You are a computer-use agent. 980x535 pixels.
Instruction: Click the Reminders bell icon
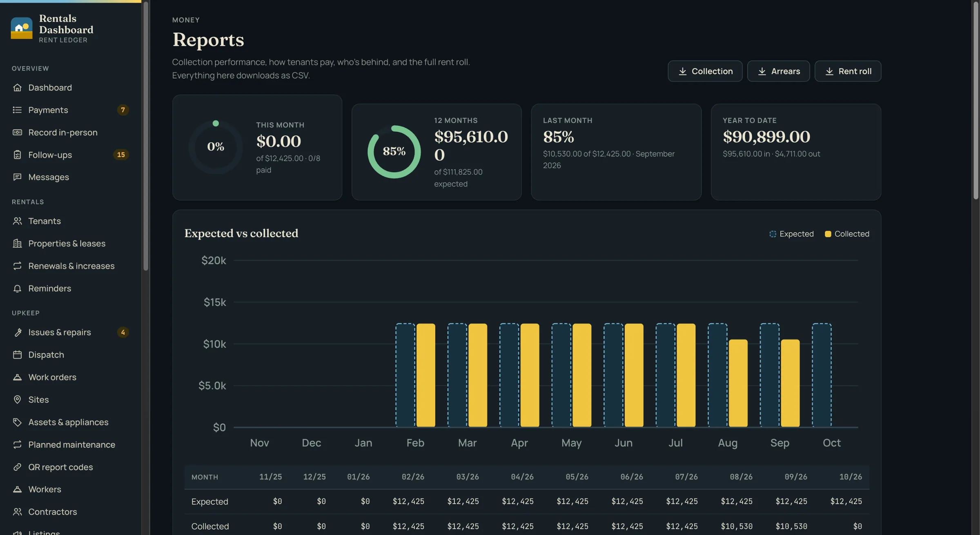click(x=17, y=289)
